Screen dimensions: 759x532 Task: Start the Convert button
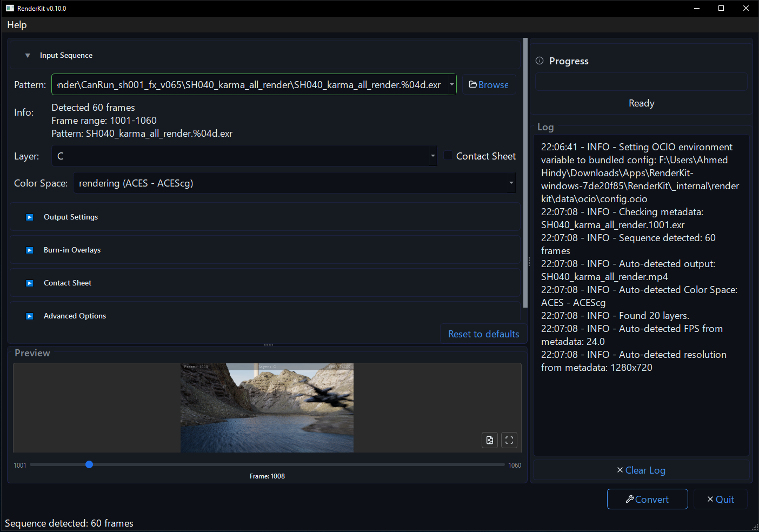648,499
